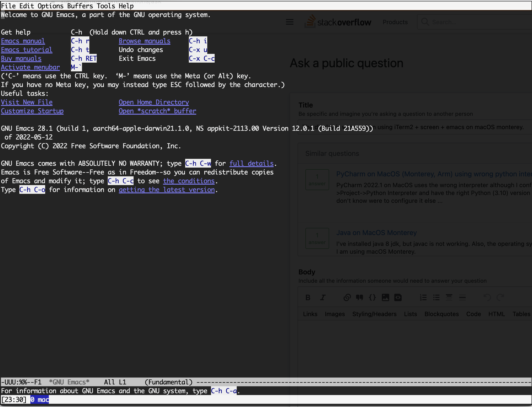This screenshot has width=532, height=407.
Task: Open Products menu on Stack Overflow
Action: 395,22
